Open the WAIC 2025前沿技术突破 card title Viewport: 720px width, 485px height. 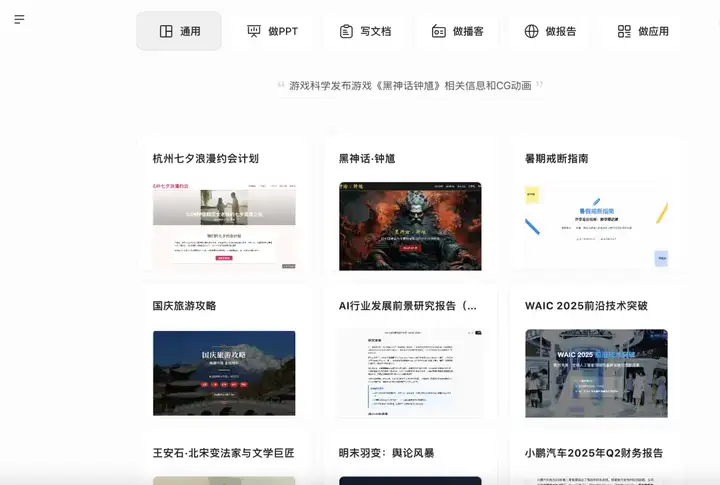(586, 306)
